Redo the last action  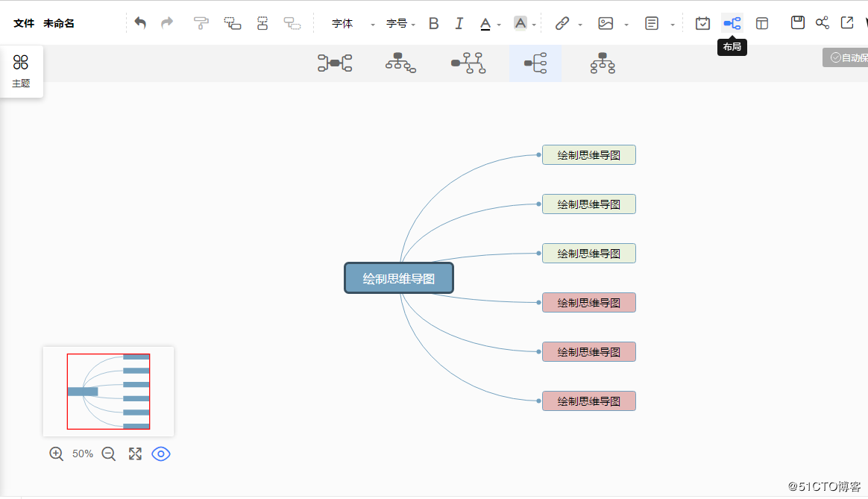pyautogui.click(x=166, y=23)
